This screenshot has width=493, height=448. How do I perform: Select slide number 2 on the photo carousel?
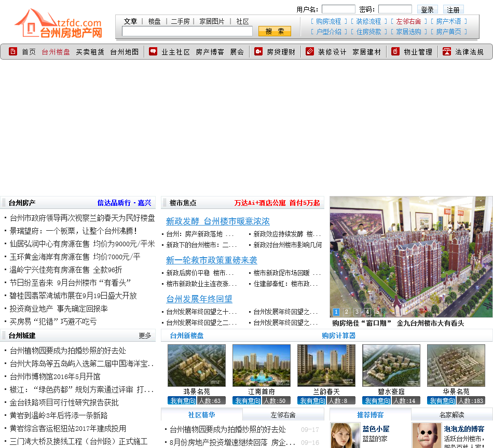click(x=347, y=312)
